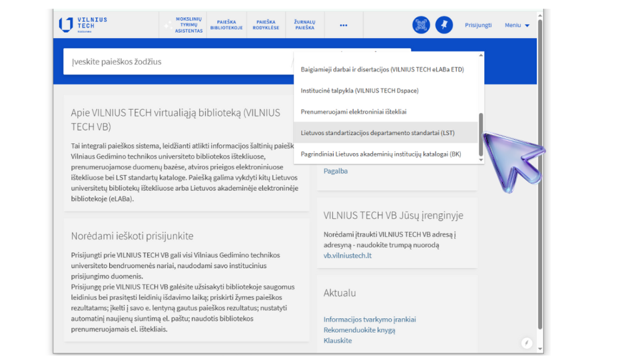Click the small round icon at bottom right
The image size is (626, 364).
point(527,343)
